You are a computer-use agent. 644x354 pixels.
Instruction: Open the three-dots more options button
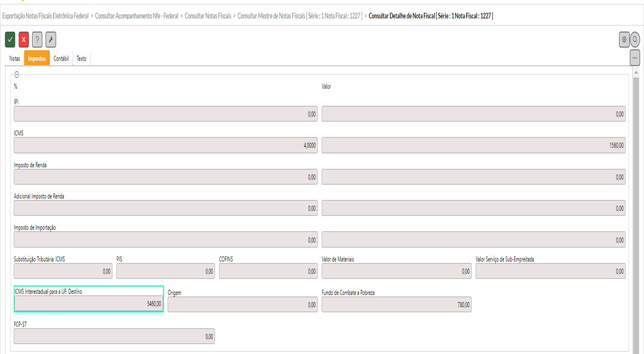(x=635, y=58)
